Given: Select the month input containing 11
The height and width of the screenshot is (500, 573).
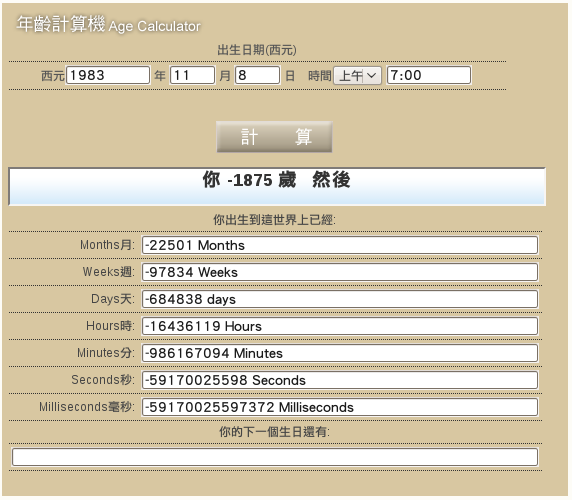Looking at the screenshot, I should click(192, 75).
